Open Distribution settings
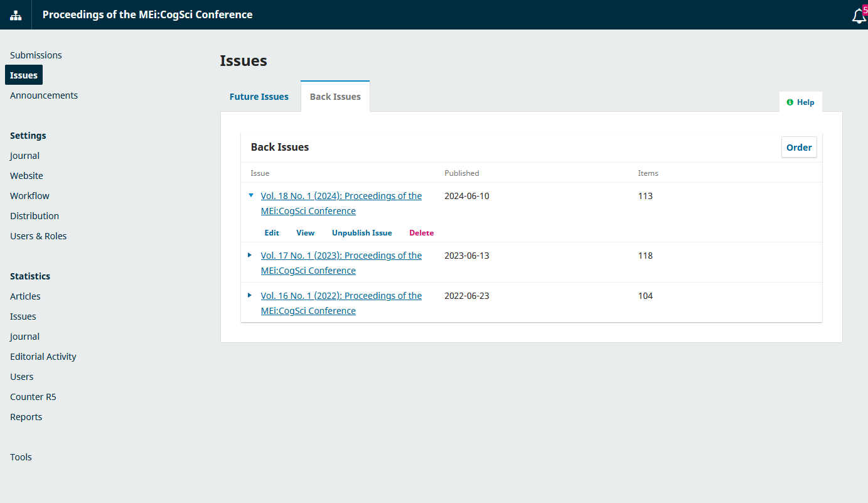 (x=35, y=216)
